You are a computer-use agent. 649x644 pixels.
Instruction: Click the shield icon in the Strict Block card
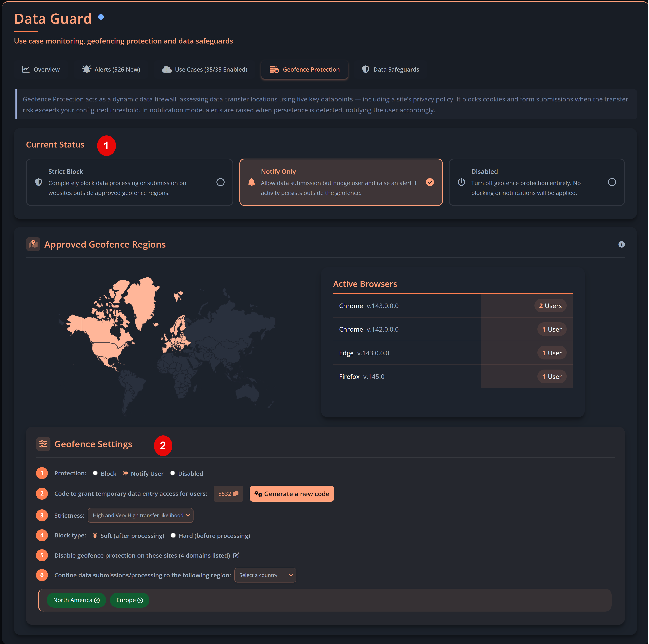click(39, 182)
